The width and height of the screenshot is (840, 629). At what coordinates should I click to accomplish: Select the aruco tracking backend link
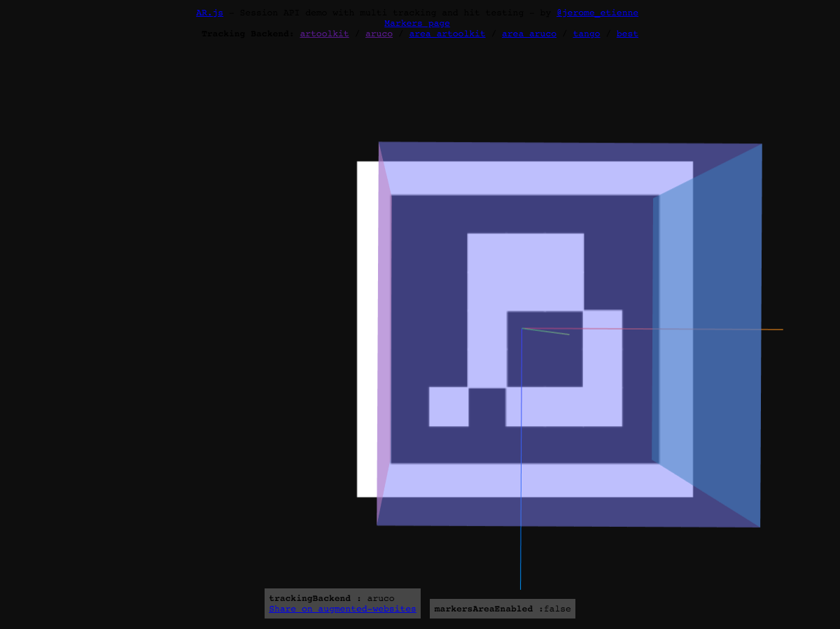click(x=379, y=34)
